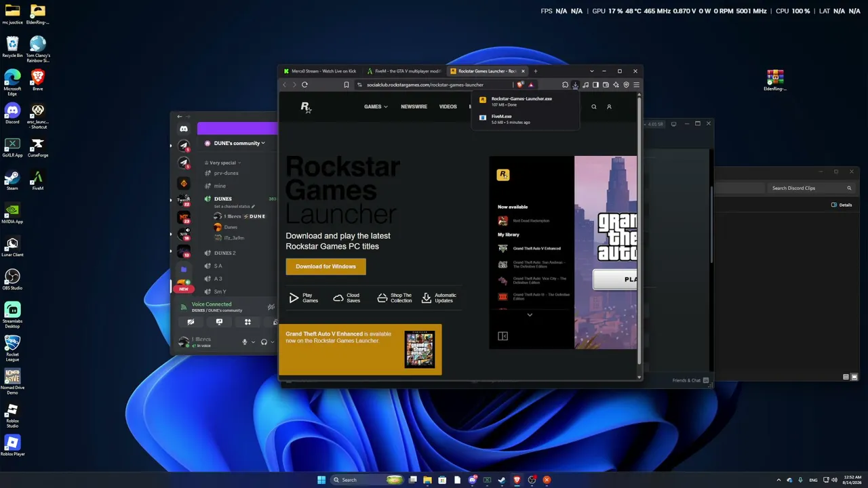Click the Rockstar logo on the webpage
868x488 pixels.
point(306,107)
